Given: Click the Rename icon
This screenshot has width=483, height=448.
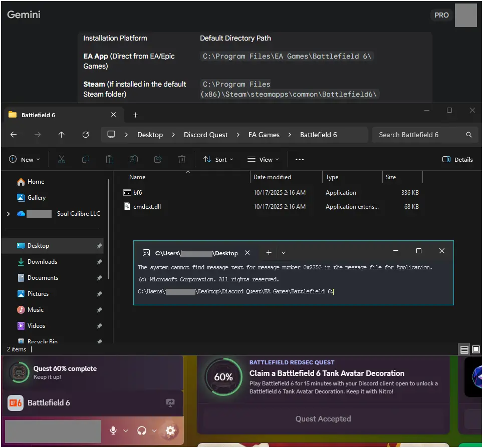Looking at the screenshot, I should (134, 159).
